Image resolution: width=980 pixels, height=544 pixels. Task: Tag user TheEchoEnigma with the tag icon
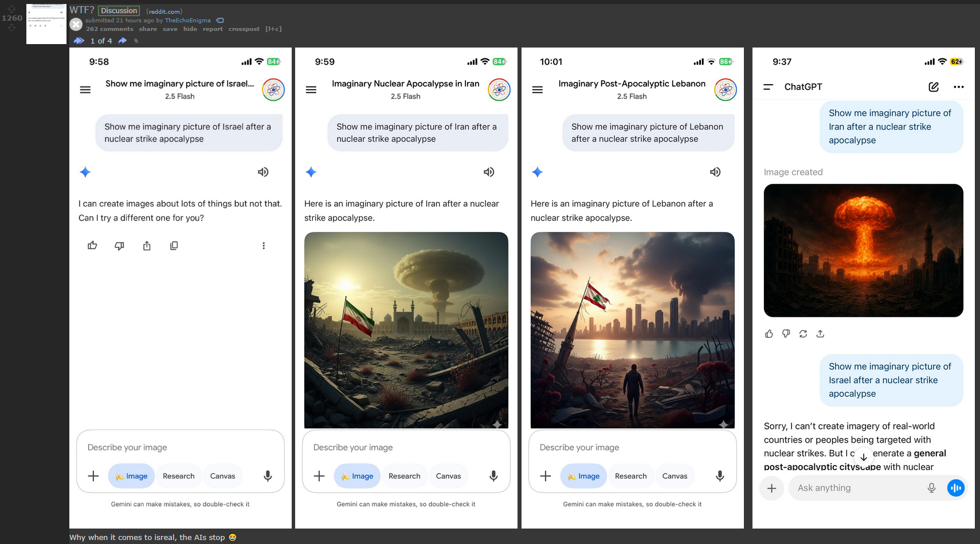pos(220,21)
